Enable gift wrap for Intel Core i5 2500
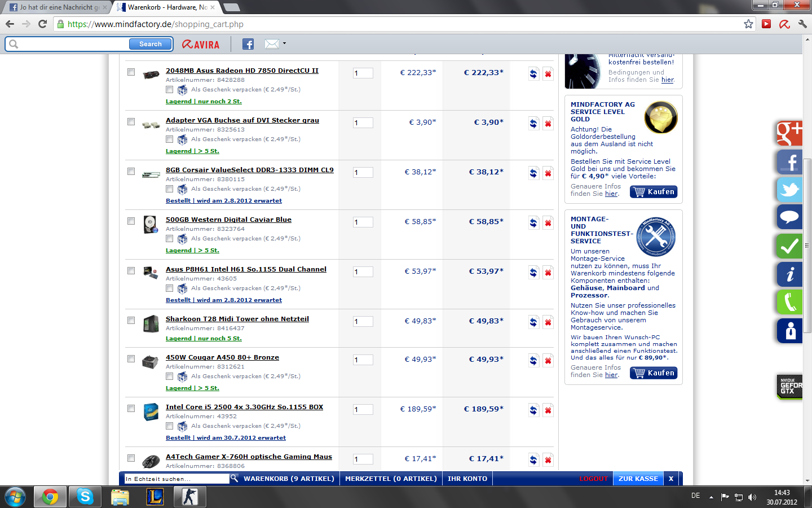This screenshot has width=812, height=508. (x=169, y=426)
